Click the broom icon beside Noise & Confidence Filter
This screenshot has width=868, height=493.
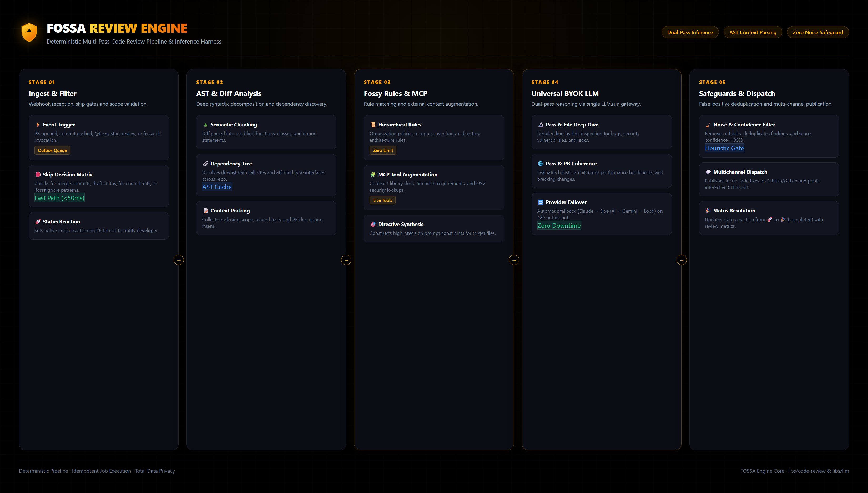coord(708,125)
